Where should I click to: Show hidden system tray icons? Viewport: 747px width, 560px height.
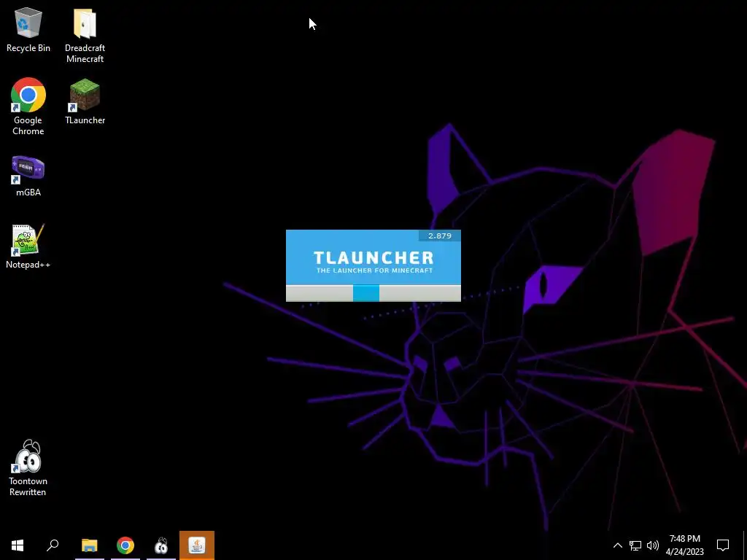pyautogui.click(x=617, y=545)
